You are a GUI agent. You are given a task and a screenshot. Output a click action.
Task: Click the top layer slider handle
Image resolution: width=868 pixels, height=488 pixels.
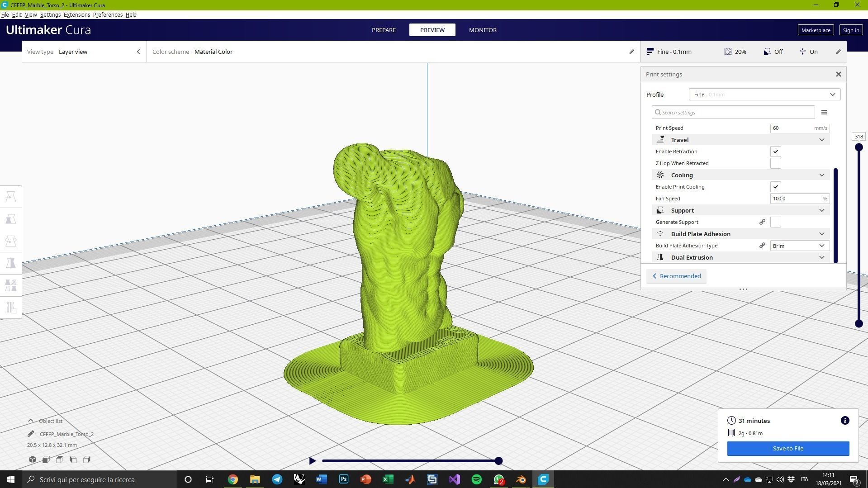click(859, 147)
